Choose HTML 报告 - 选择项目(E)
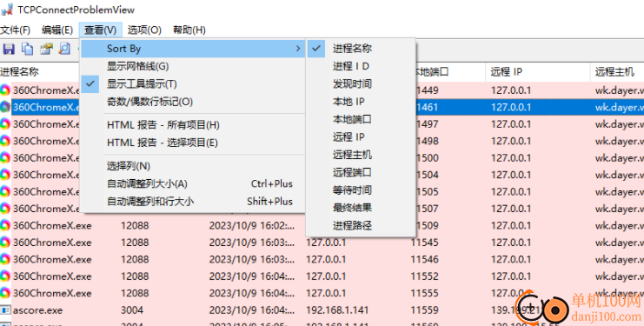This screenshot has width=644, height=326. click(x=193, y=143)
